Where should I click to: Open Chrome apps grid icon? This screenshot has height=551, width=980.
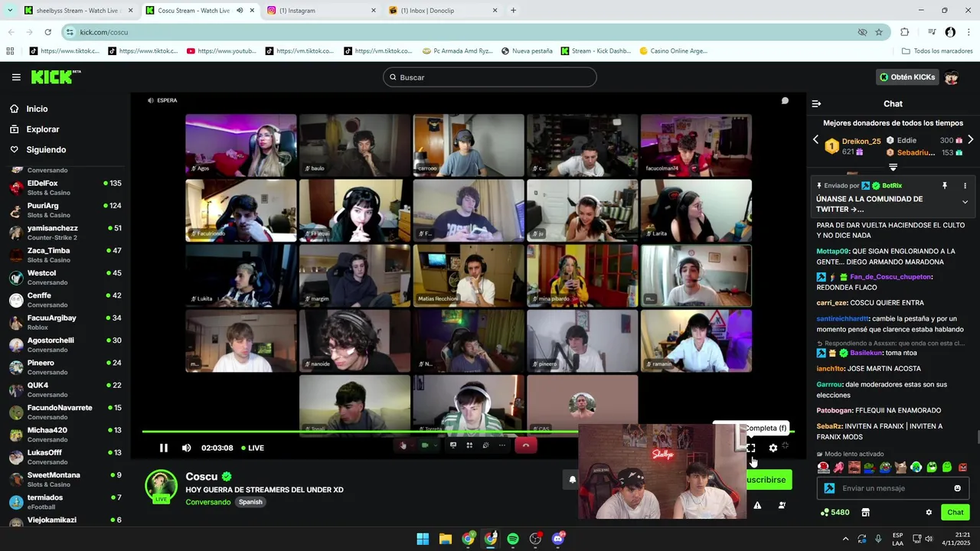pyautogui.click(x=10, y=51)
